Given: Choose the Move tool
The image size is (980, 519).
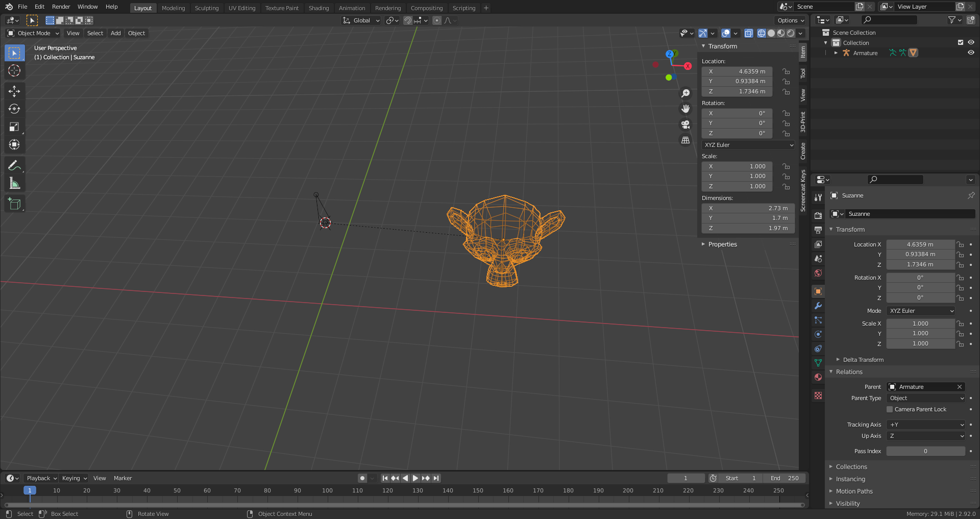Looking at the screenshot, I should (14, 91).
